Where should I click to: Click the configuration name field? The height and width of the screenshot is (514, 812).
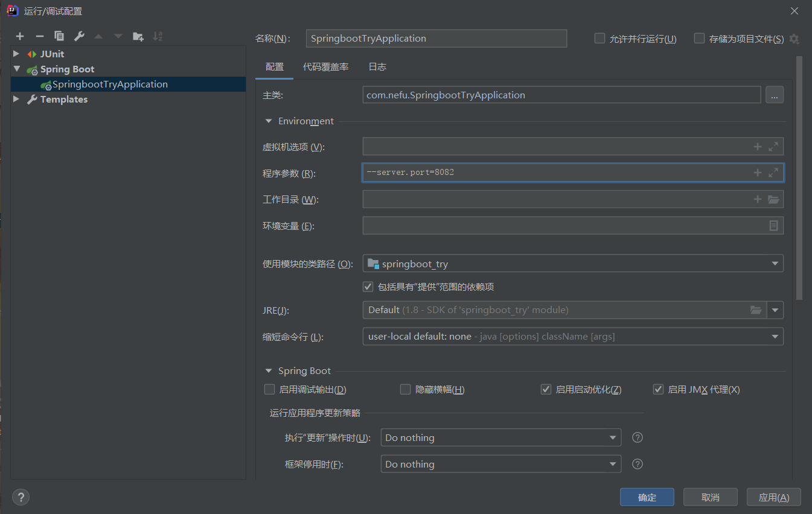[x=436, y=38]
